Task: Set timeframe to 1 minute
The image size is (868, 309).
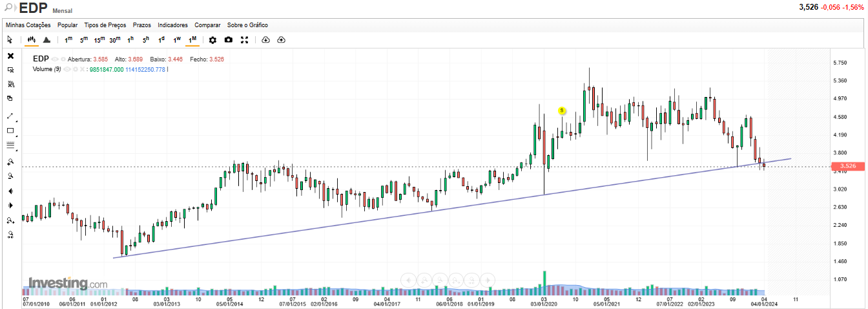Action: 68,40
